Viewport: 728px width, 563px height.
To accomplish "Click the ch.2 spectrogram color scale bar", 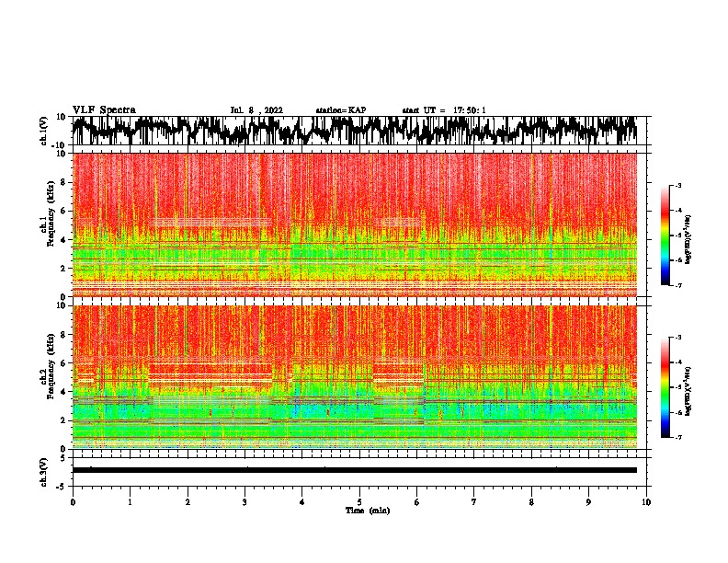I will click(665, 387).
